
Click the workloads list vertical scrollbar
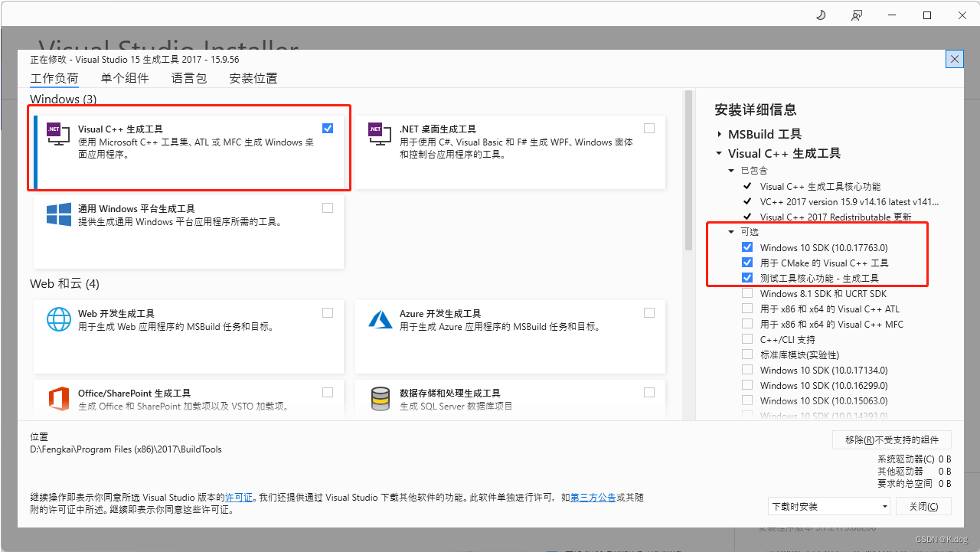[688, 171]
